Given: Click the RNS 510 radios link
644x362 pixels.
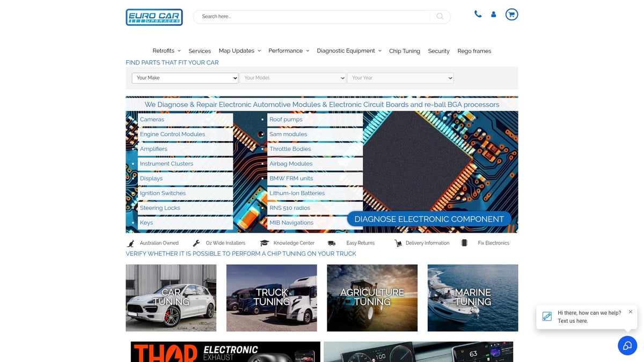Looking at the screenshot, I should (x=290, y=208).
